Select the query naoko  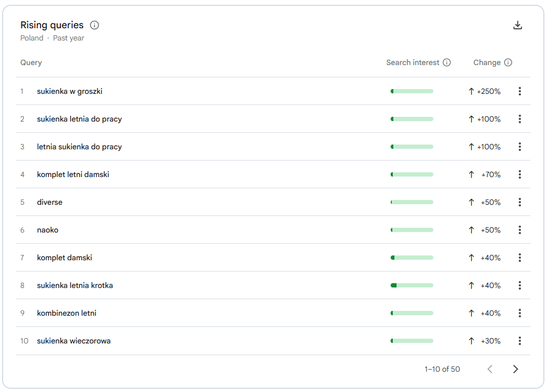48,230
